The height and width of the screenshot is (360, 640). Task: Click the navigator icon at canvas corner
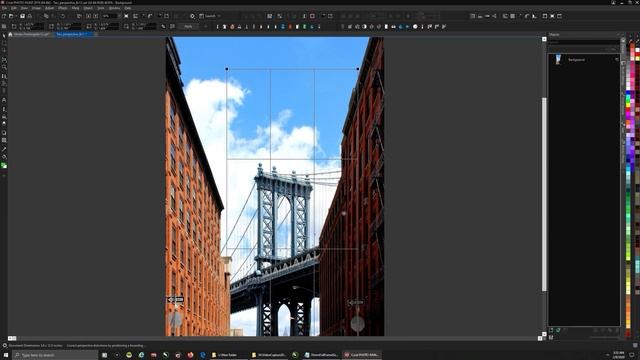(544, 338)
